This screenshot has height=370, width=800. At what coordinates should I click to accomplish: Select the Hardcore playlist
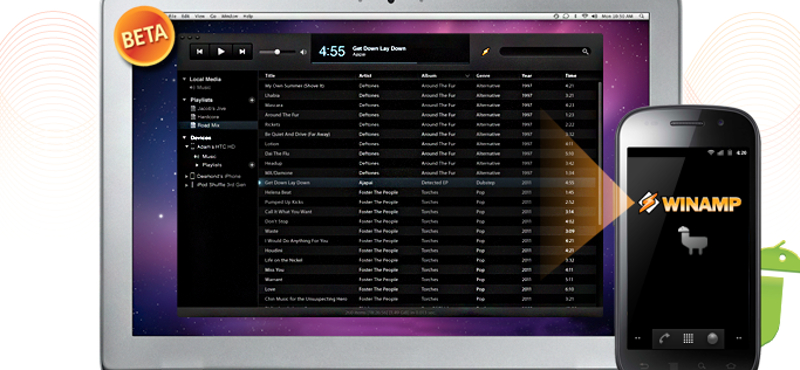coord(208,117)
